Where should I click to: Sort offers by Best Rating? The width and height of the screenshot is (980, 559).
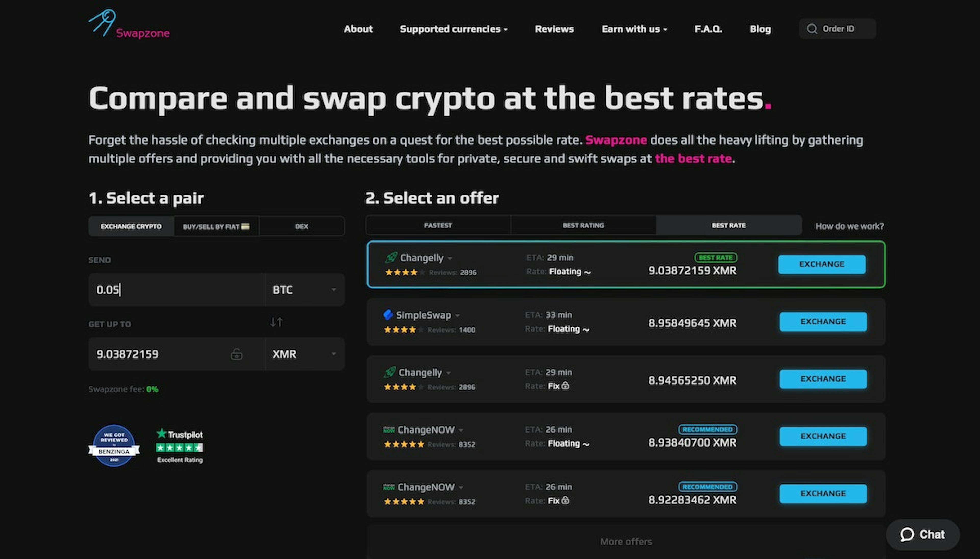click(583, 225)
